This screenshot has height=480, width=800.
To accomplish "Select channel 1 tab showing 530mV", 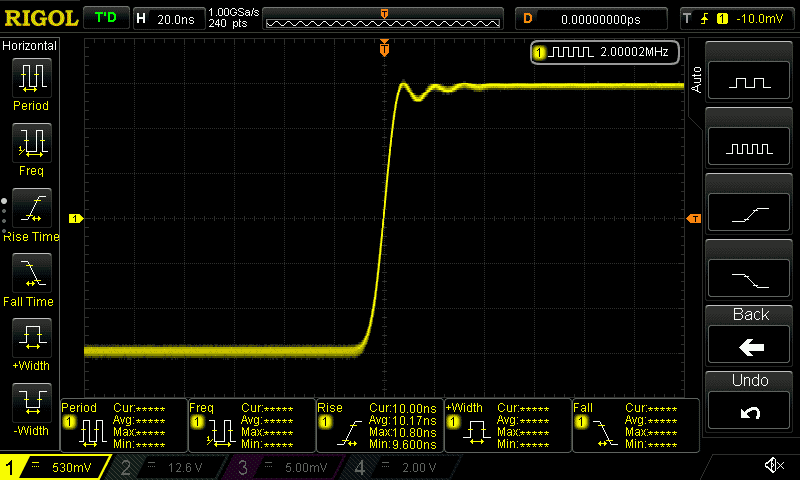I will tap(55, 467).
